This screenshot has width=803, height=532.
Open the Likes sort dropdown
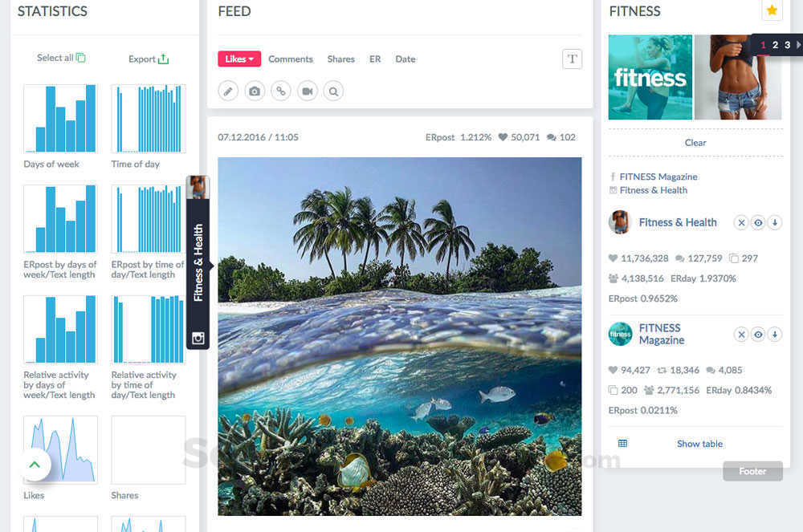[239, 59]
